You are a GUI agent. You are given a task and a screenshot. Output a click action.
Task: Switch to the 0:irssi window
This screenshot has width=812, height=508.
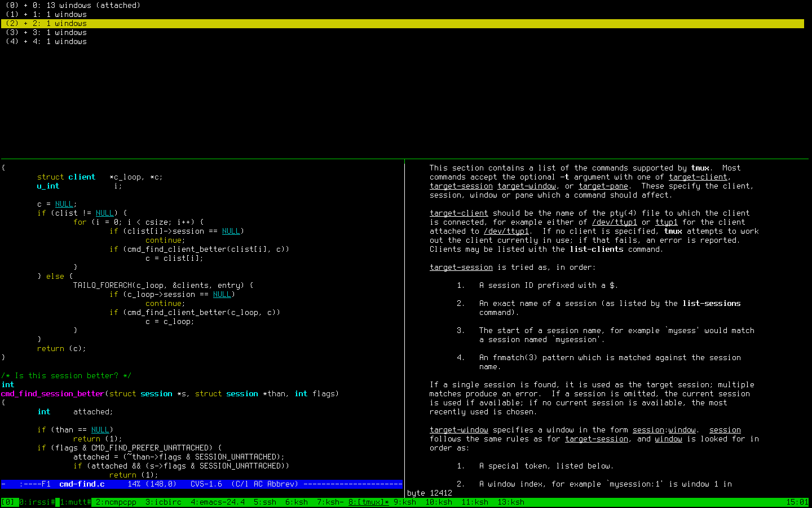tap(37, 502)
